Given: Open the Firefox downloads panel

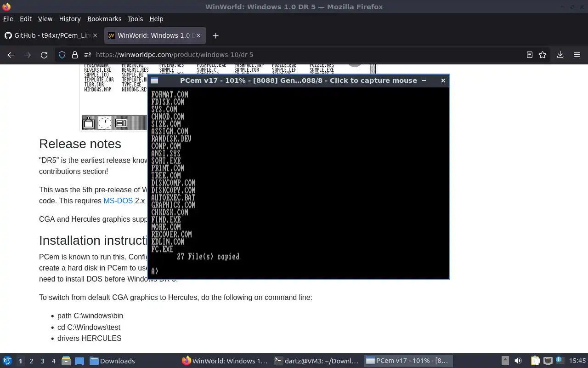Looking at the screenshot, I should click(x=560, y=55).
